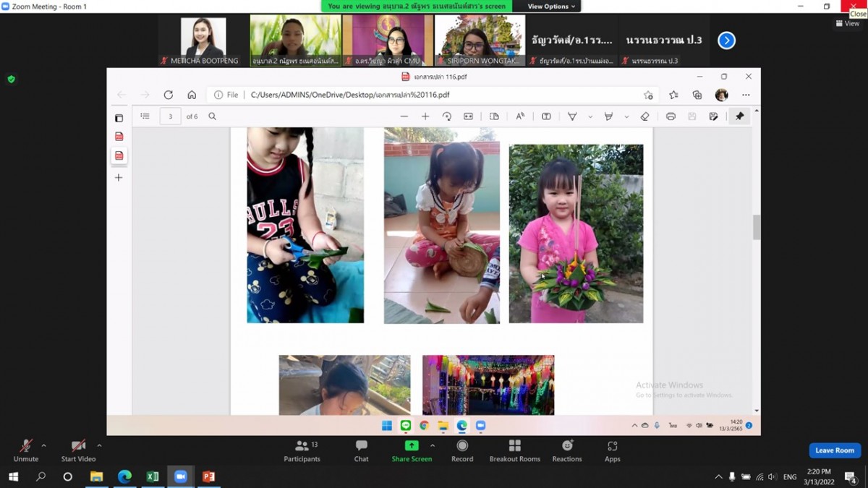Image resolution: width=868 pixels, height=488 pixels.
Task: Expand Share Screen options arrow
Action: coord(433,445)
